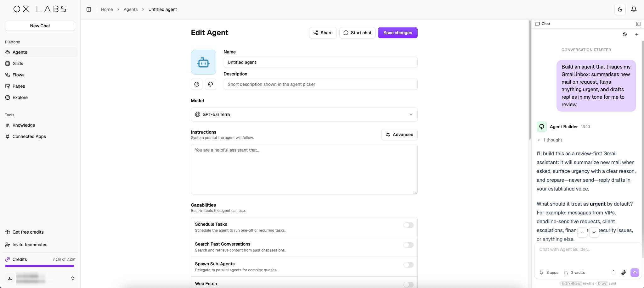Image resolution: width=644 pixels, height=288 pixels.
Task: Click the Chat panel header icon
Action: [x=538, y=24]
